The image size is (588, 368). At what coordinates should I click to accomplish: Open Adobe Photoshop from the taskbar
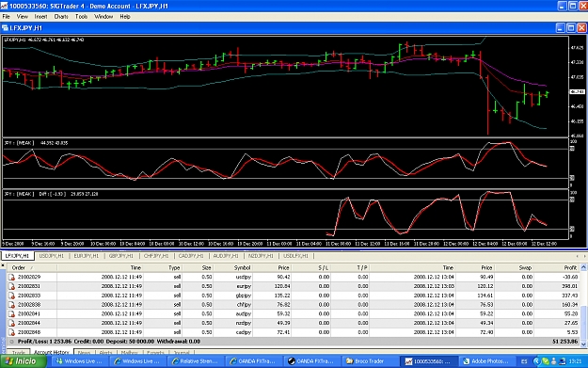486,361
